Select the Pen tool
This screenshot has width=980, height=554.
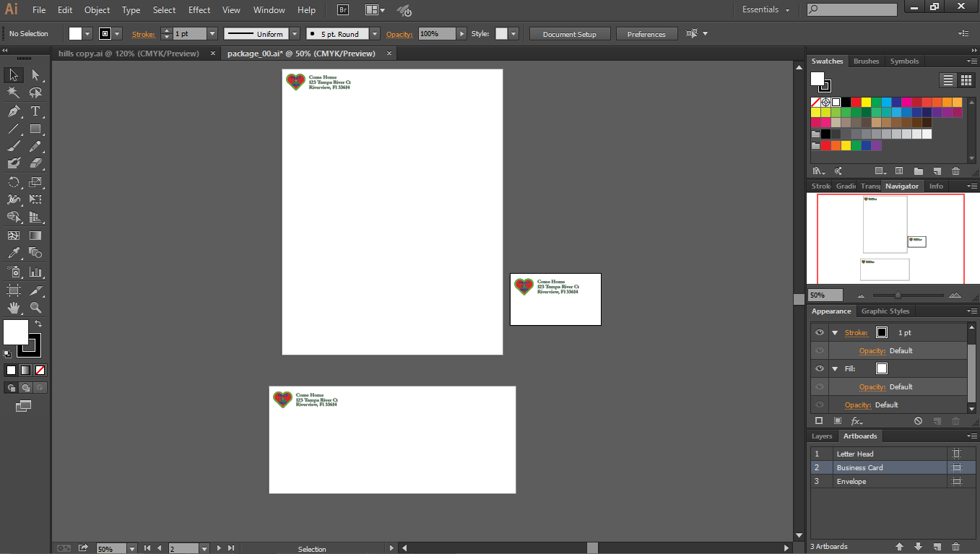tap(13, 111)
